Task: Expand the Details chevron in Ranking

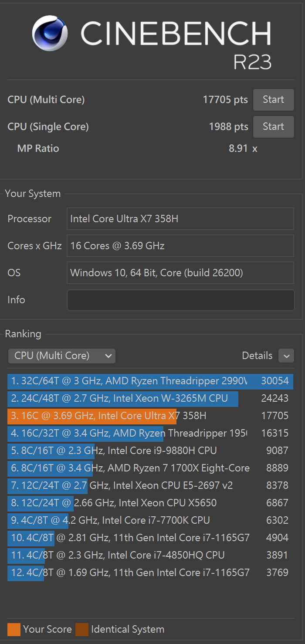Action: click(x=286, y=356)
